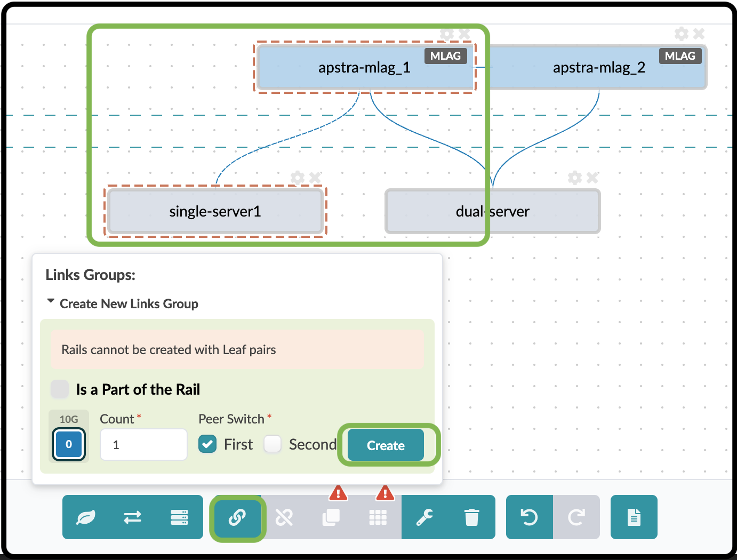Click the MLAG badge on apstra-mlag_1
The width and height of the screenshot is (737, 560).
[445, 56]
